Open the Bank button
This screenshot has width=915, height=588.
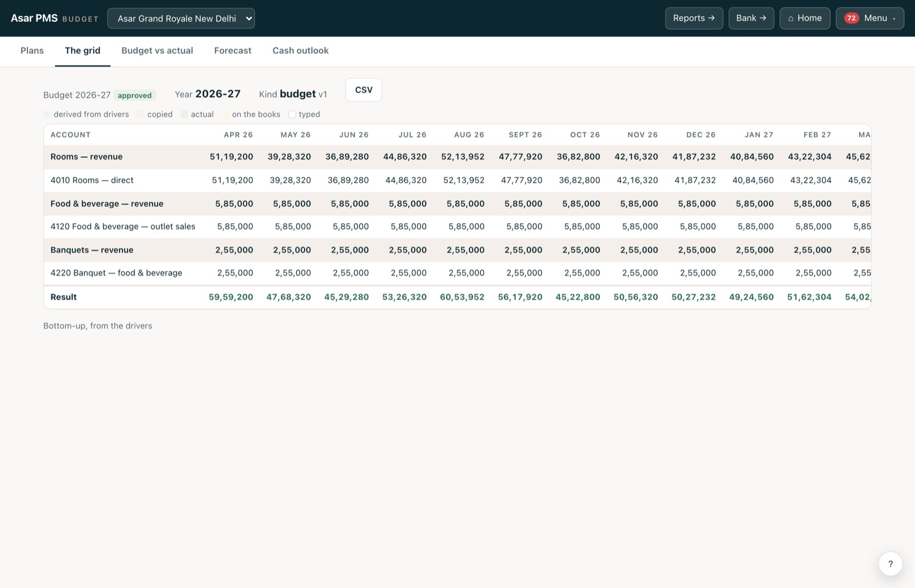[751, 18]
